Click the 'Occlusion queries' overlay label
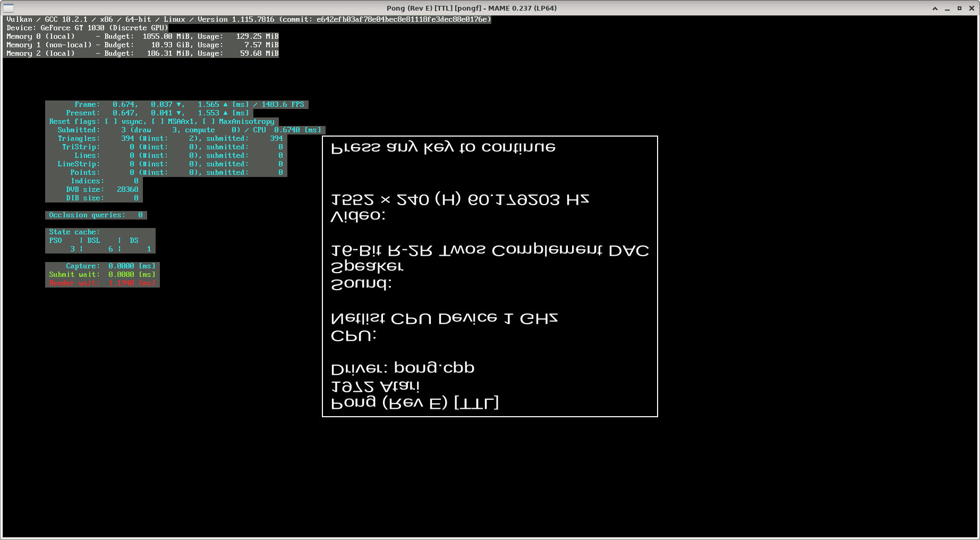The width and height of the screenshot is (980, 540). [x=87, y=215]
